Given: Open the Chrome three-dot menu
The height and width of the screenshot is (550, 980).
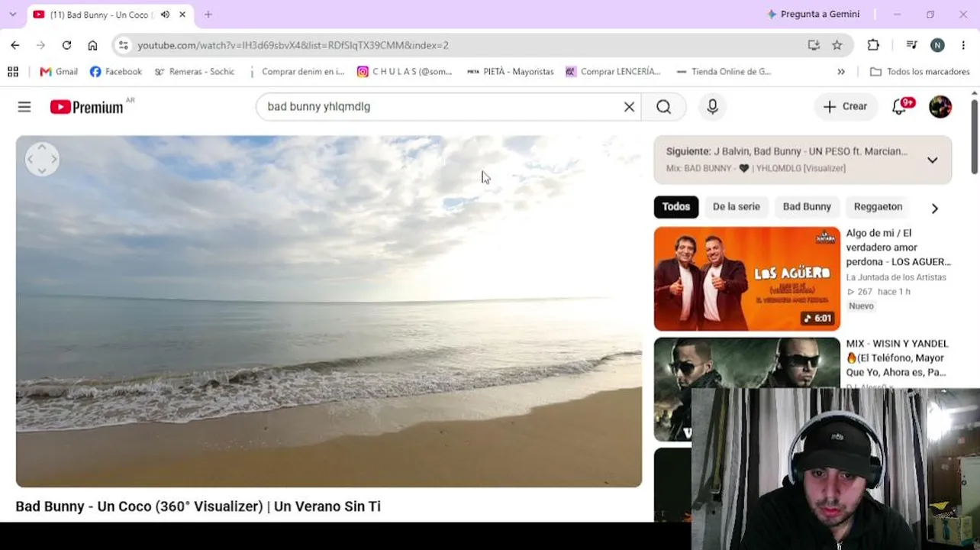Looking at the screenshot, I should click(965, 45).
